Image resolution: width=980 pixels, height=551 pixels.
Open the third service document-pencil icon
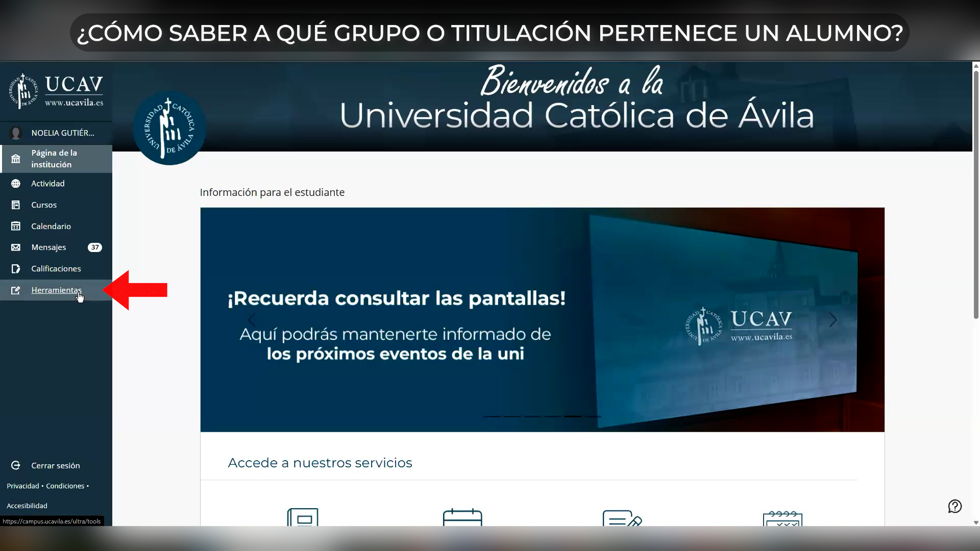point(622,517)
